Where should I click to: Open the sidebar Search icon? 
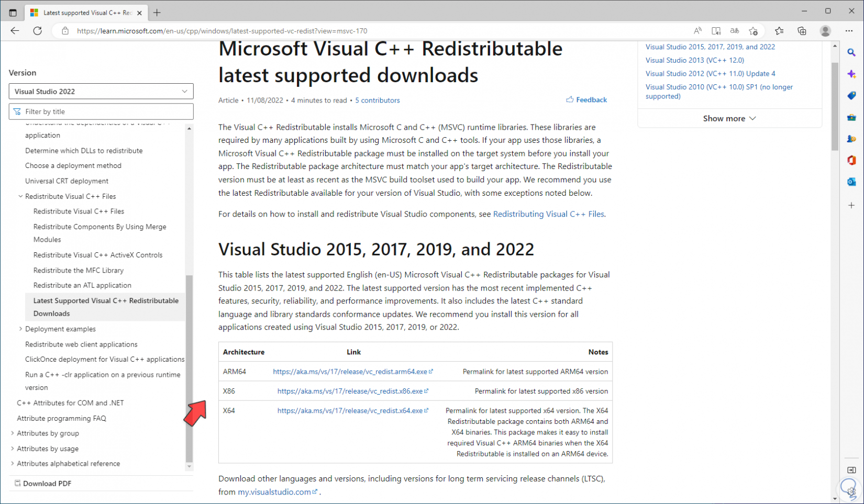851,52
